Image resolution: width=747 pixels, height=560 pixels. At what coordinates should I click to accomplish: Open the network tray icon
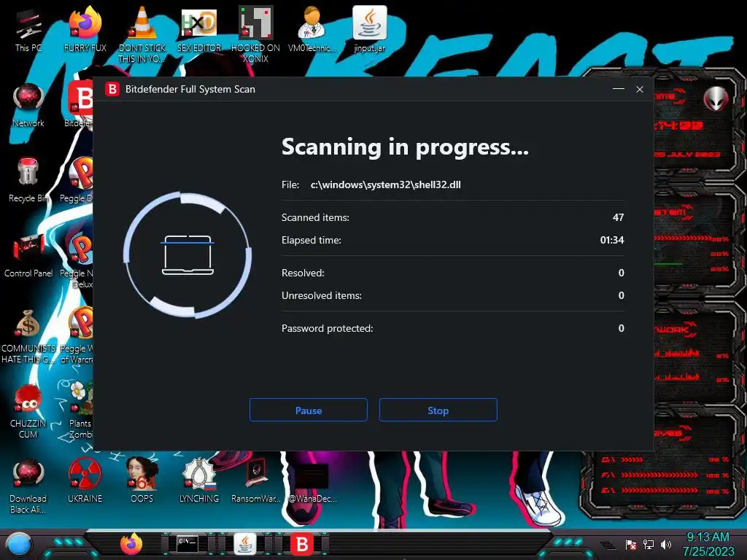pos(649,544)
